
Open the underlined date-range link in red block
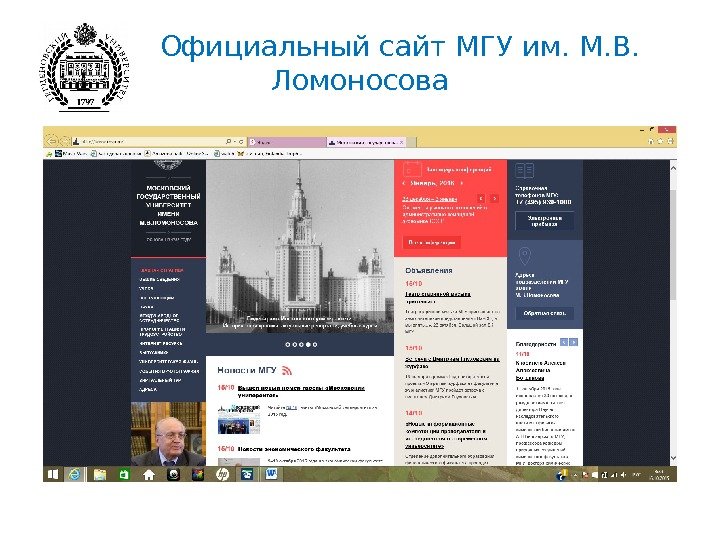point(429,199)
